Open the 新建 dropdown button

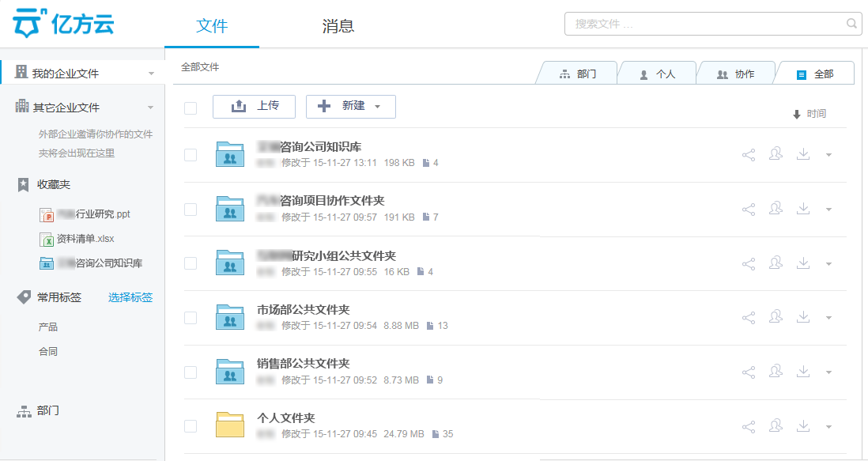pyautogui.click(x=350, y=107)
